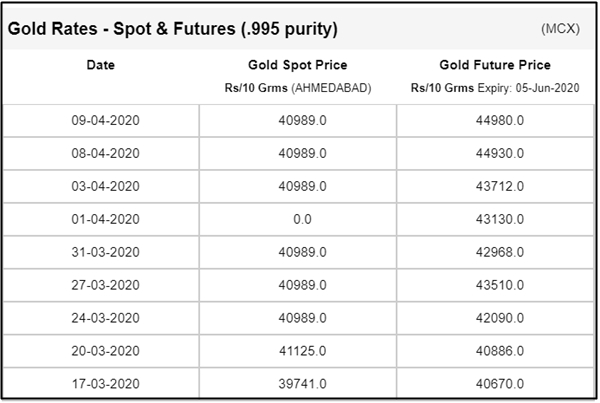Click the Gold Spot Price column header
600x403 pixels.
click(x=297, y=66)
